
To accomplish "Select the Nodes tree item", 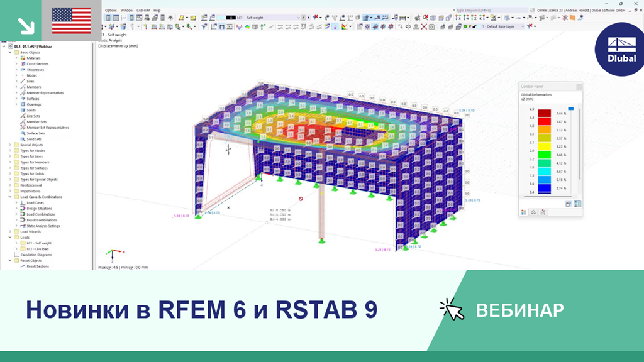I will [31, 75].
